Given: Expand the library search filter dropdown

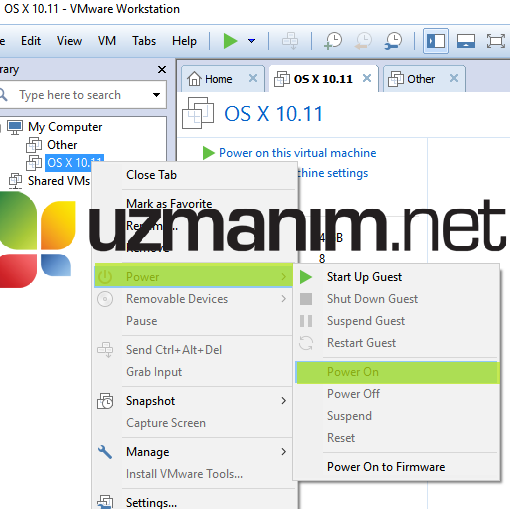Looking at the screenshot, I should pos(156,95).
